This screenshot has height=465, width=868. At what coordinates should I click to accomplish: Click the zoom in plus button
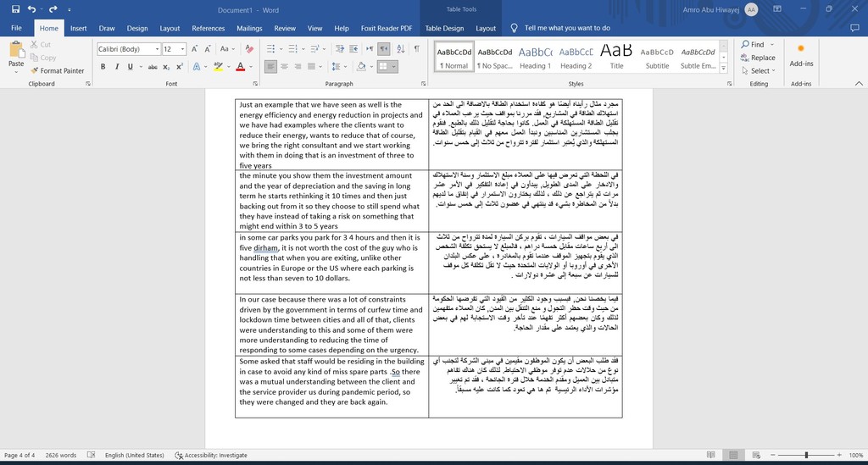839,455
